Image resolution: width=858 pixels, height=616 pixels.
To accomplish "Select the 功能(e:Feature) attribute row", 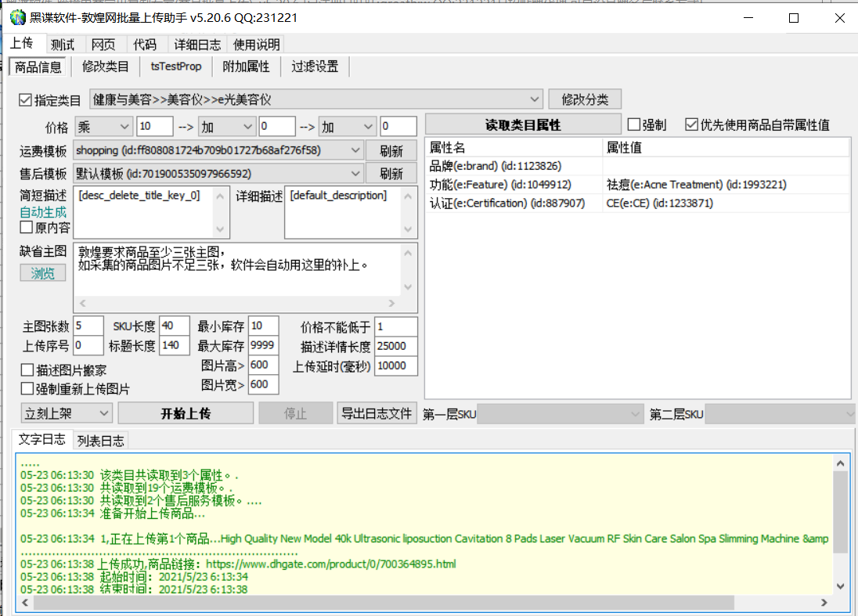I will pyautogui.click(x=637, y=185).
